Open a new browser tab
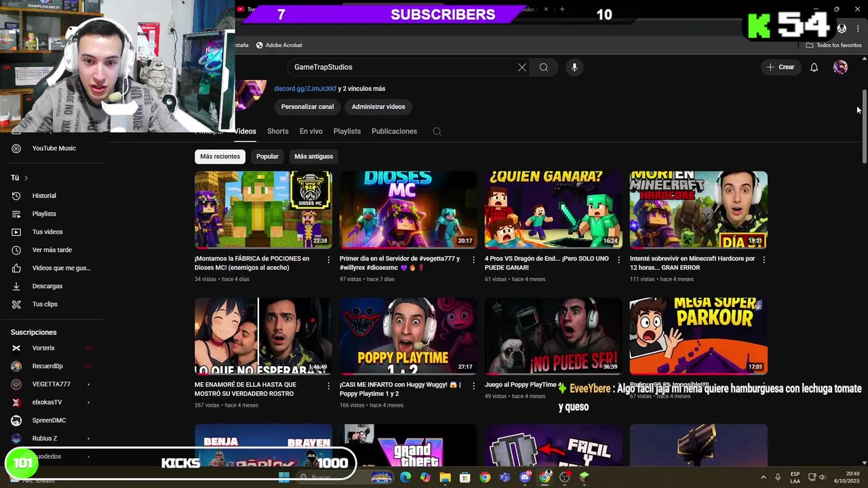 click(x=562, y=9)
